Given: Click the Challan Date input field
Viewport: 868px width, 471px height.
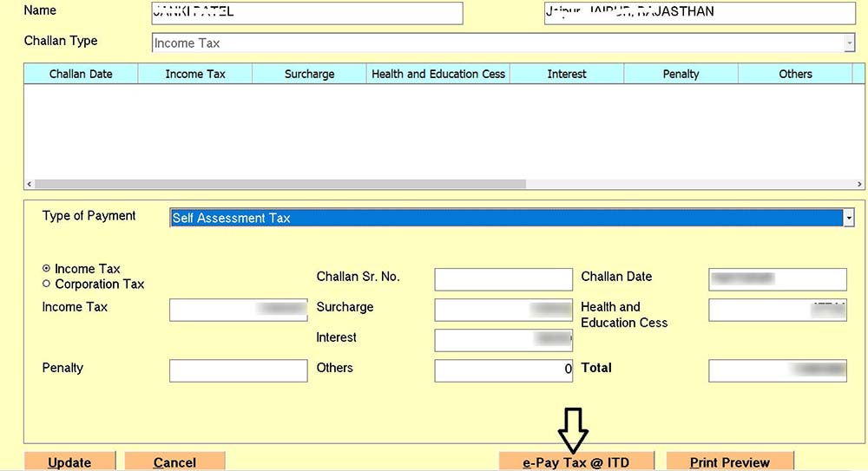Looking at the screenshot, I should point(777,279).
